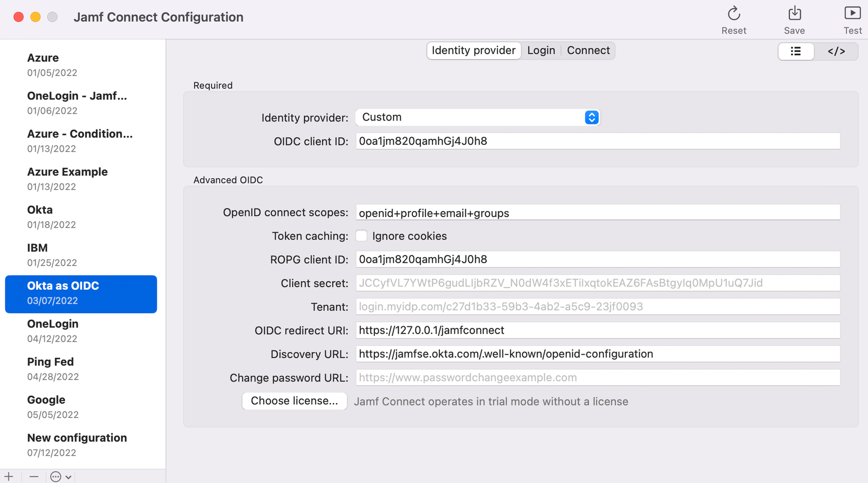Select the Identity provider tab

pyautogui.click(x=474, y=50)
